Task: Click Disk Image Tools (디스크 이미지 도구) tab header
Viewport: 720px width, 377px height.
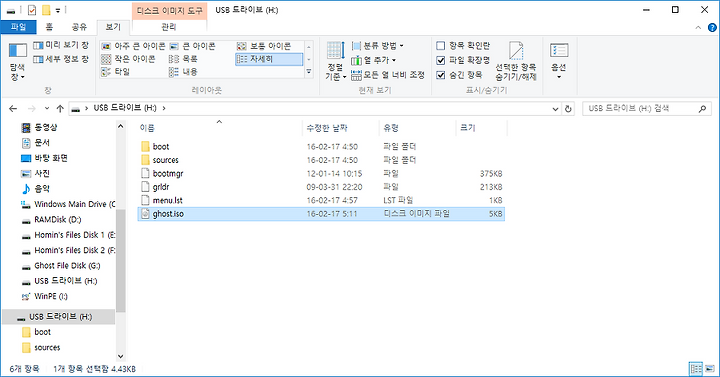Action: 169,11
